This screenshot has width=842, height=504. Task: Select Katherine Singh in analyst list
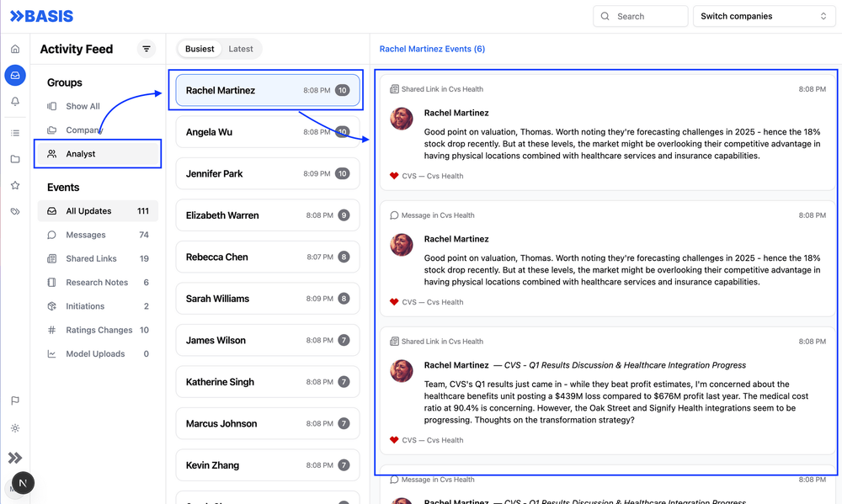click(x=268, y=382)
